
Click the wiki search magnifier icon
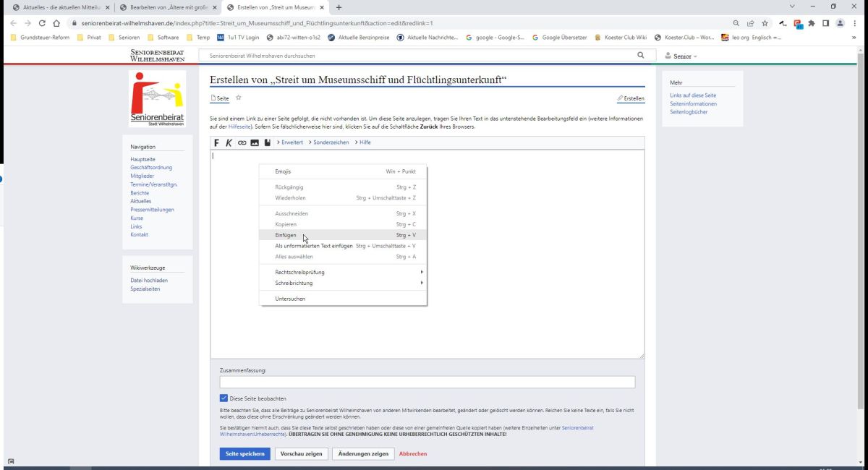pos(640,56)
